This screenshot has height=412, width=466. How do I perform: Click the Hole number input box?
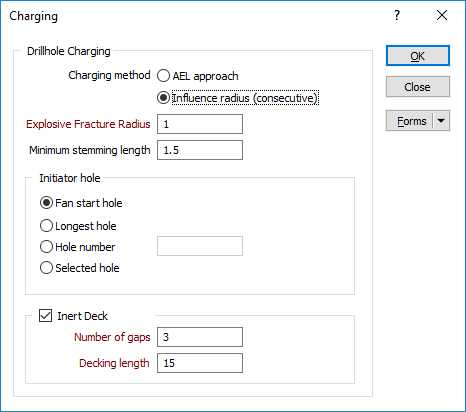pos(200,246)
